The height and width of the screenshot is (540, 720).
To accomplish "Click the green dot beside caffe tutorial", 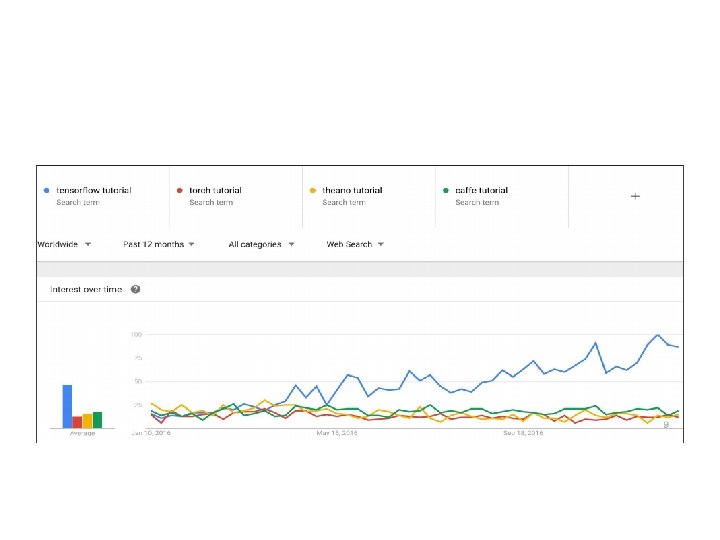I will click(445, 190).
